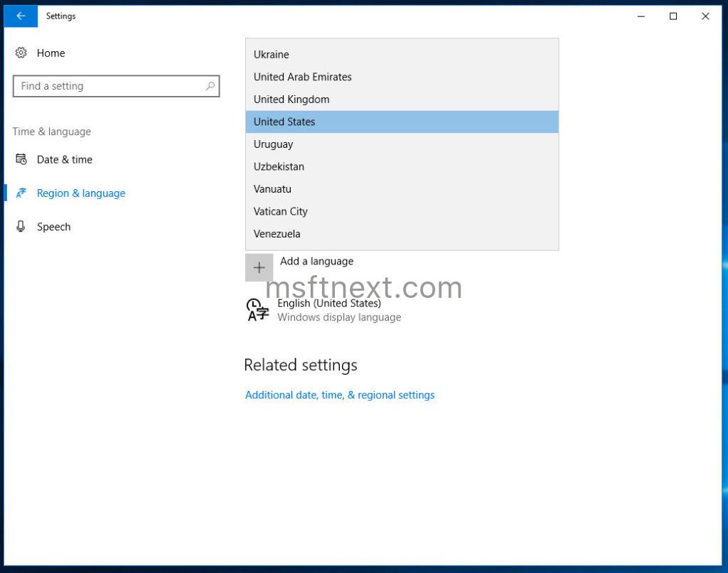
Task: Click the Date & time icon
Action: 21,160
